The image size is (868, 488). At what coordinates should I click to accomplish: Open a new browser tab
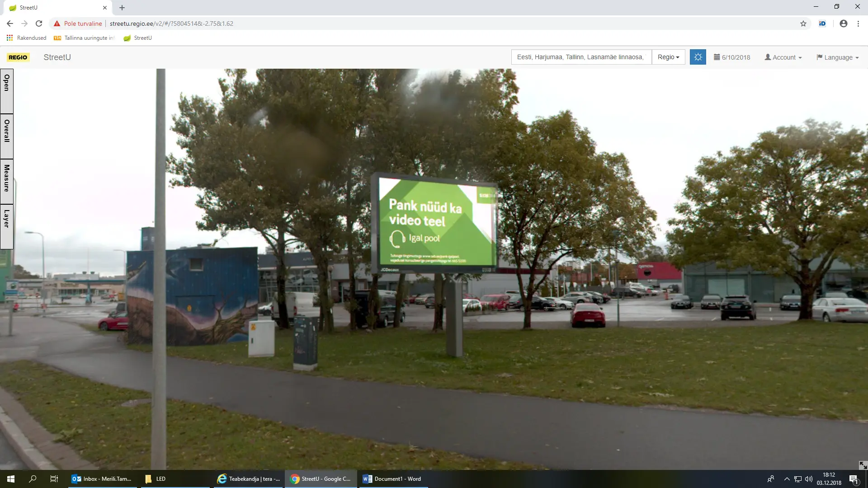pos(122,8)
